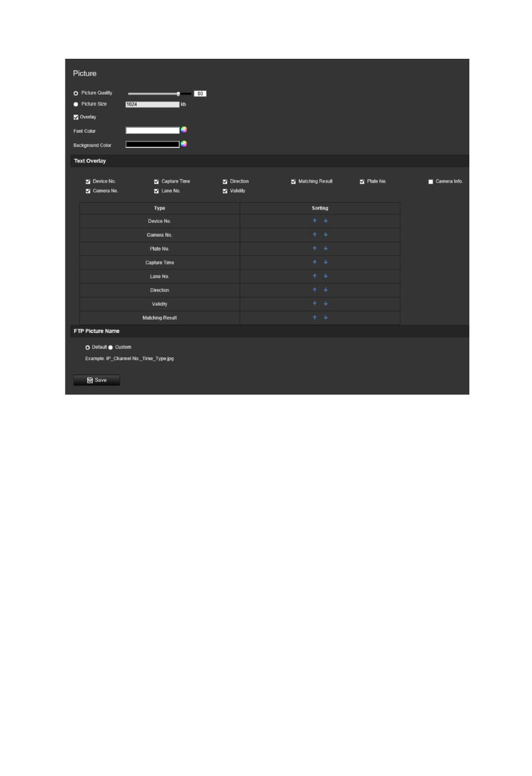Move Matching Result row up
Screen dimensions: 532x776
pyautogui.click(x=315, y=317)
